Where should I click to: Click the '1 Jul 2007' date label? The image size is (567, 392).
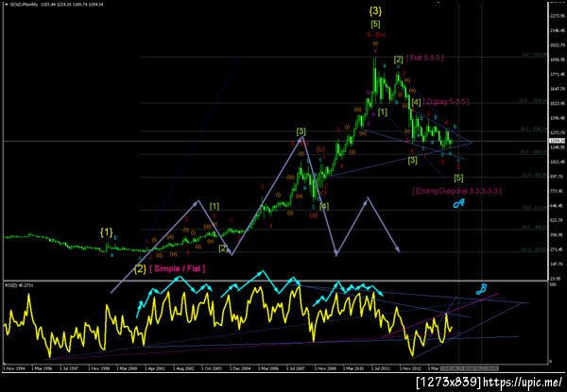click(x=297, y=368)
